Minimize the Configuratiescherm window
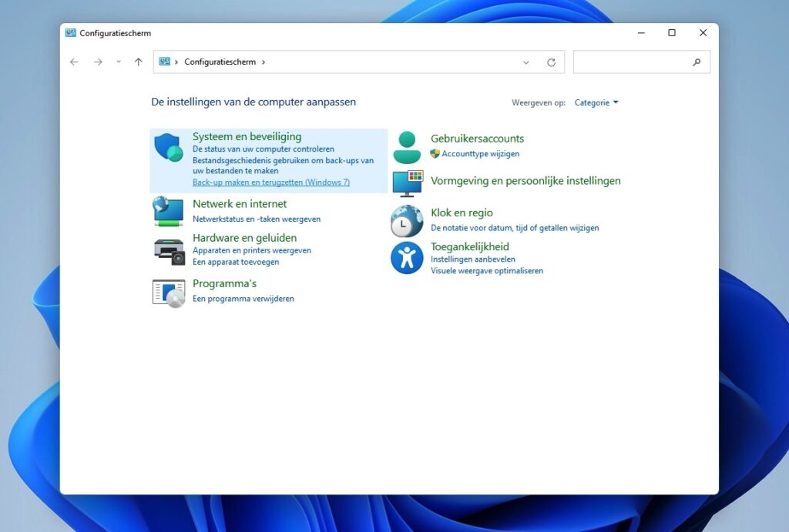 point(641,33)
